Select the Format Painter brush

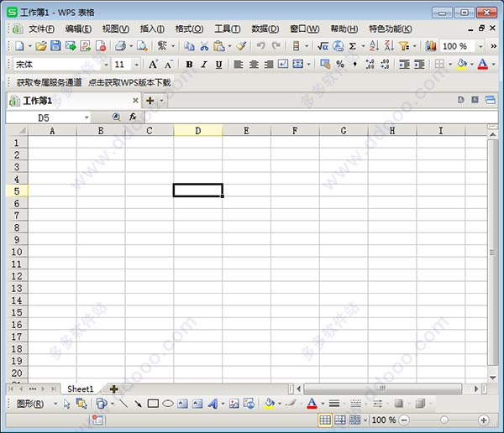click(241, 46)
